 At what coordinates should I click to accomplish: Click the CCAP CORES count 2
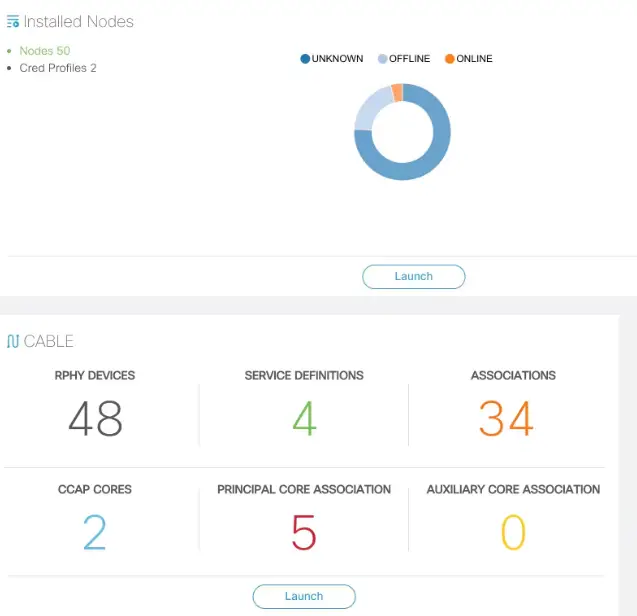coord(95,532)
